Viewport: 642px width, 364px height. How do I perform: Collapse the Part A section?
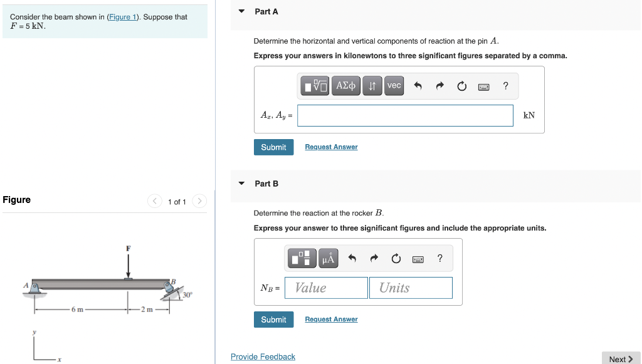[x=241, y=11]
